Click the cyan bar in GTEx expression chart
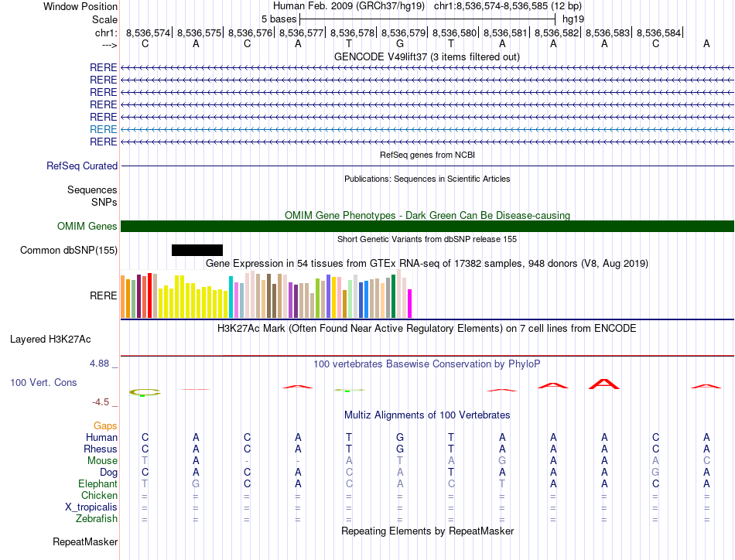735x560 pixels. [231, 297]
